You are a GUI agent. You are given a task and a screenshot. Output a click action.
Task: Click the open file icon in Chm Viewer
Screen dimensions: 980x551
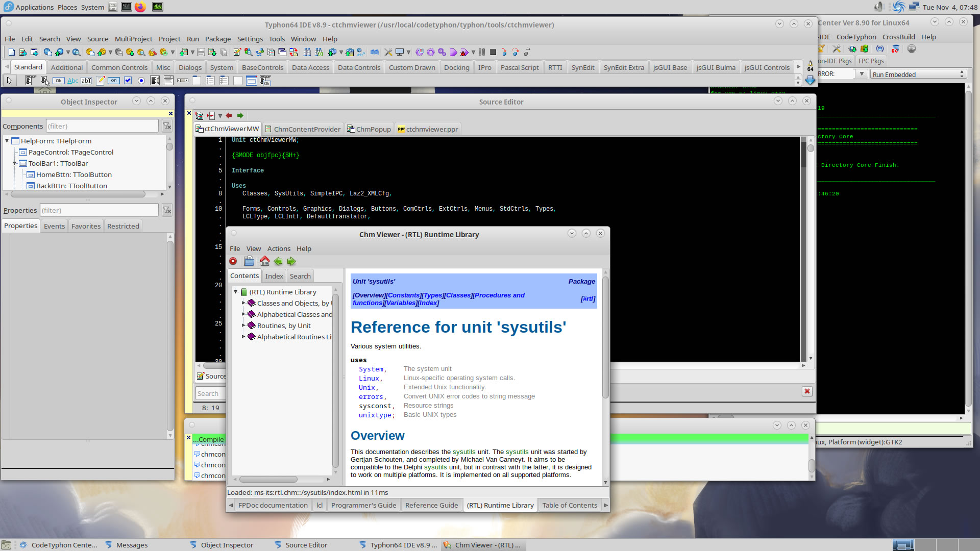click(249, 261)
